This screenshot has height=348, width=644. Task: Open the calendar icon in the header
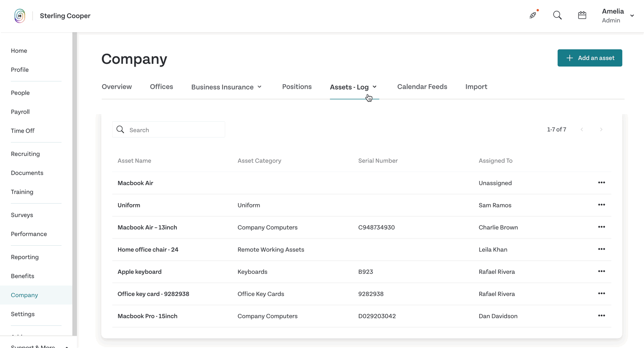click(582, 15)
